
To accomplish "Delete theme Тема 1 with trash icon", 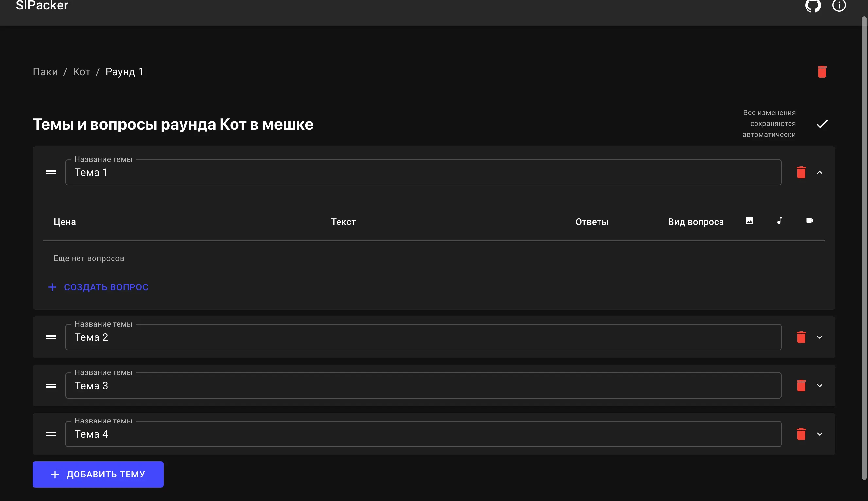I will point(801,172).
